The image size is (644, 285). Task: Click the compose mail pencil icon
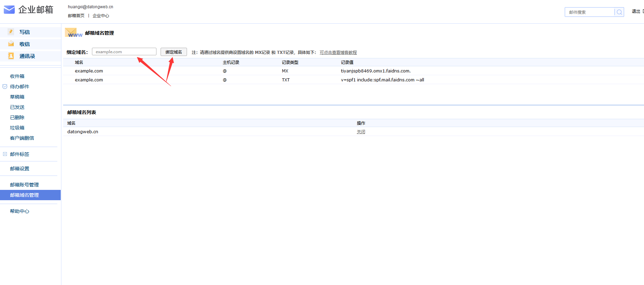coord(11,32)
